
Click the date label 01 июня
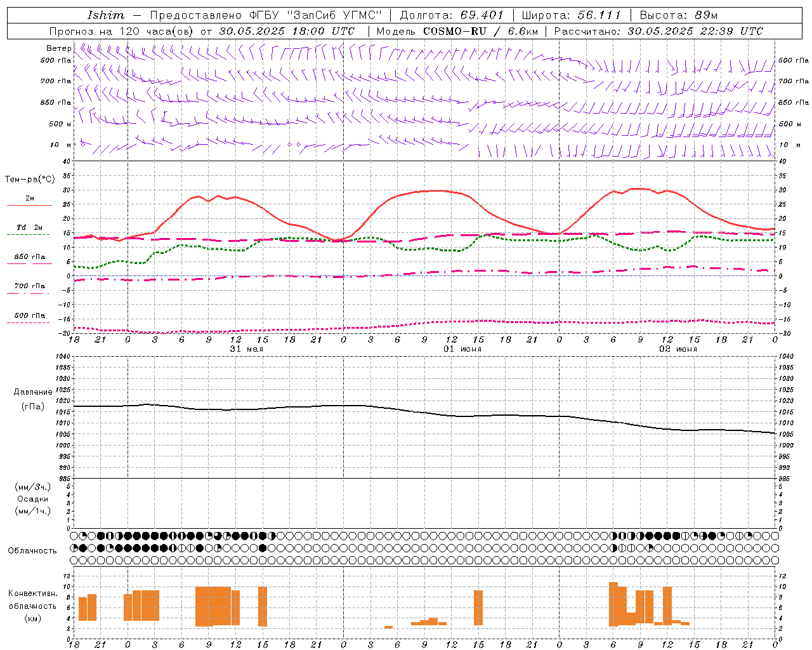[x=462, y=349]
